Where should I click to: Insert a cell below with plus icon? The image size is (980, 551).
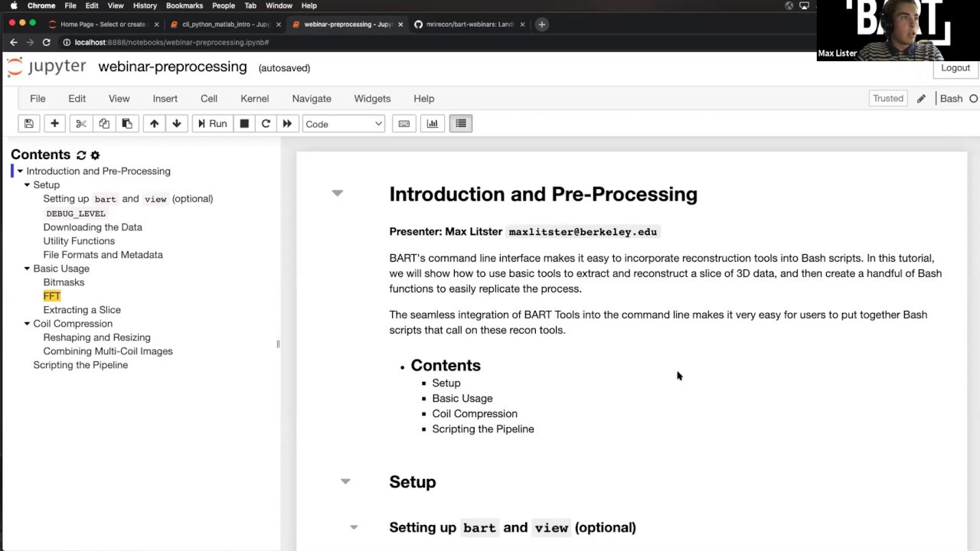click(54, 124)
